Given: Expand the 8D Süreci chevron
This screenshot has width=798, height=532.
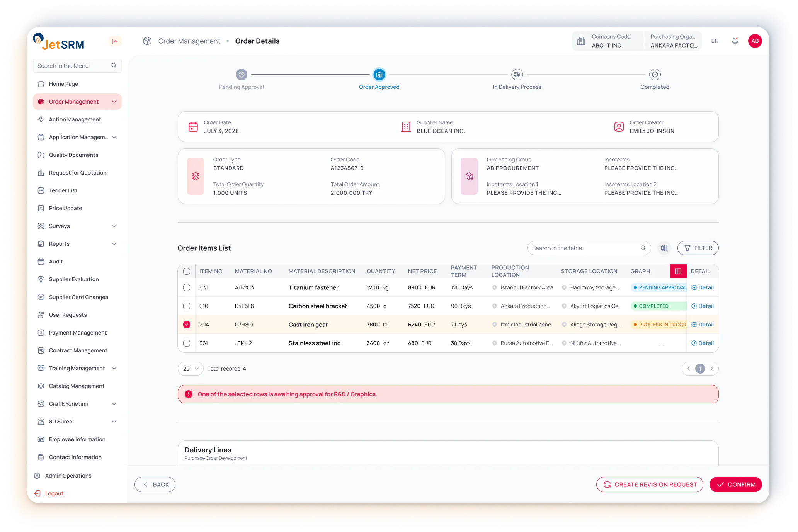Looking at the screenshot, I should [x=114, y=422].
